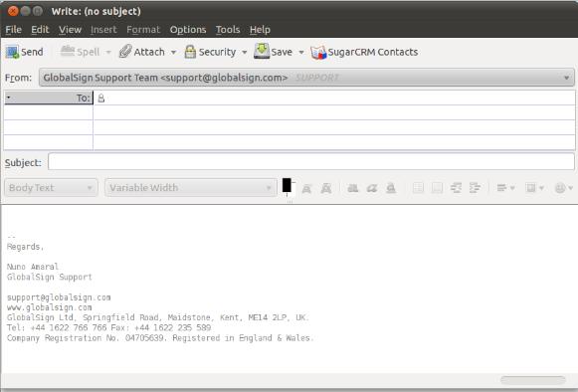Click the Security padlock icon
This screenshot has height=392, width=578.
[x=190, y=52]
